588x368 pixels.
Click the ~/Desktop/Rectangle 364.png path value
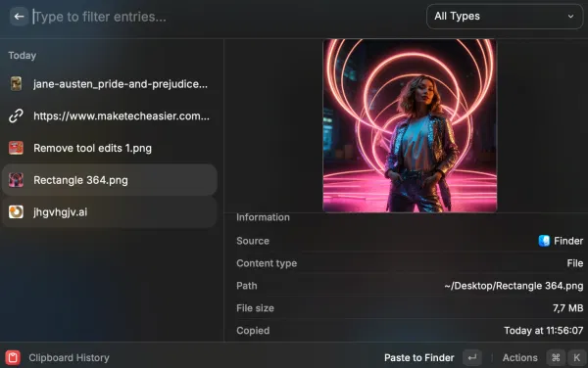(x=514, y=286)
